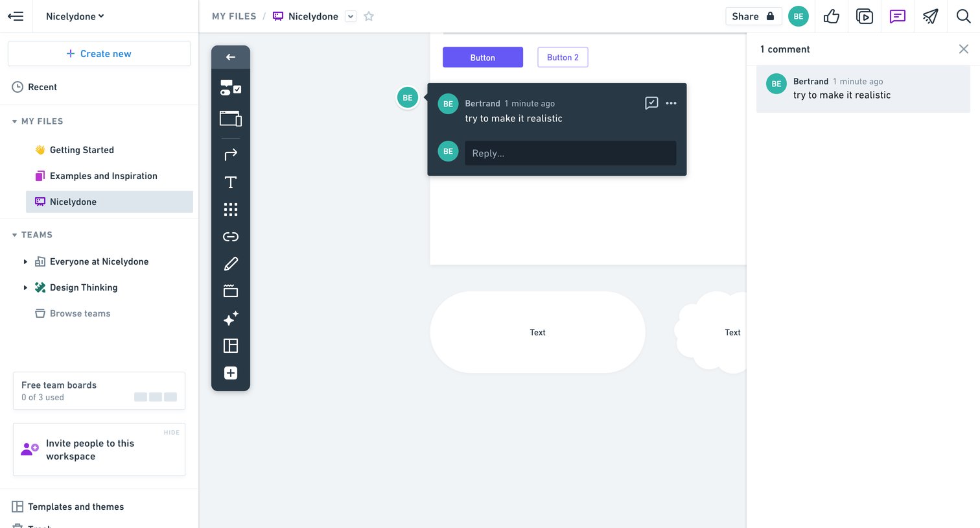Select the link tool
980x528 pixels.
(x=231, y=237)
